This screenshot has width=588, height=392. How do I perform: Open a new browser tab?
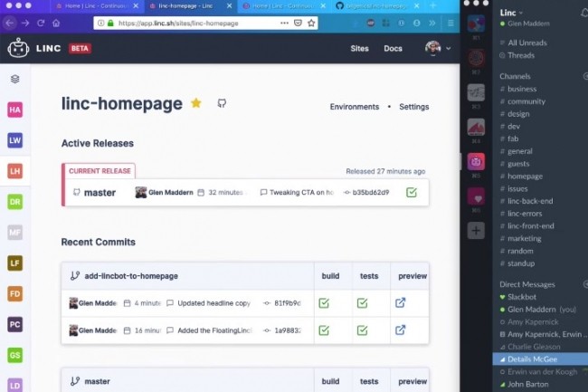point(433,6)
